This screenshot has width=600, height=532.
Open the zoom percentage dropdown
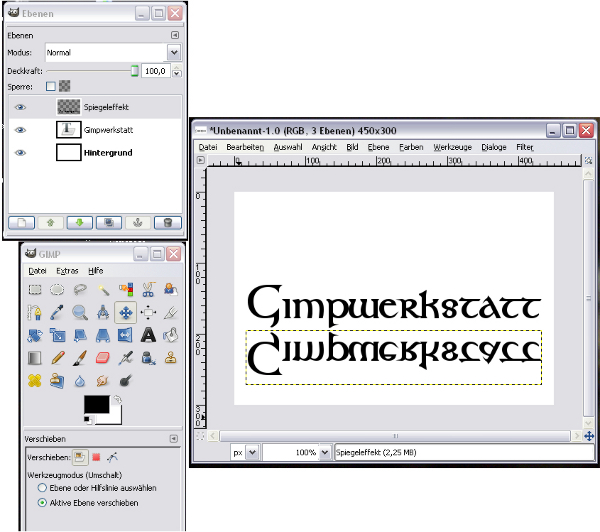pos(324,452)
